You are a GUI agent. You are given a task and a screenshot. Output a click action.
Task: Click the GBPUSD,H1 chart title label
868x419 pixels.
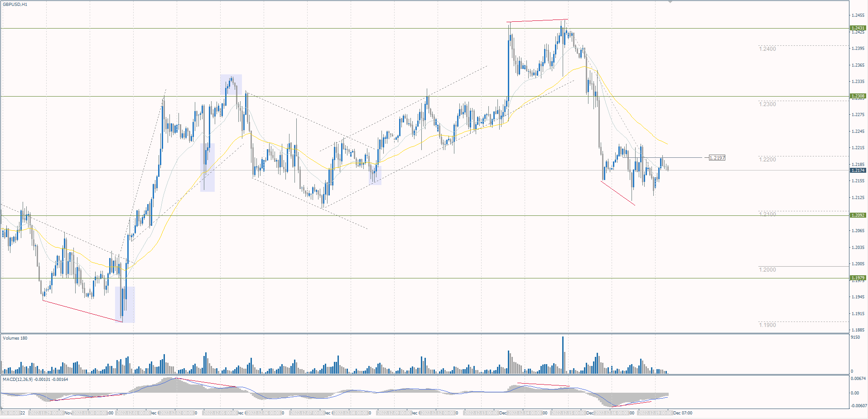coord(15,5)
